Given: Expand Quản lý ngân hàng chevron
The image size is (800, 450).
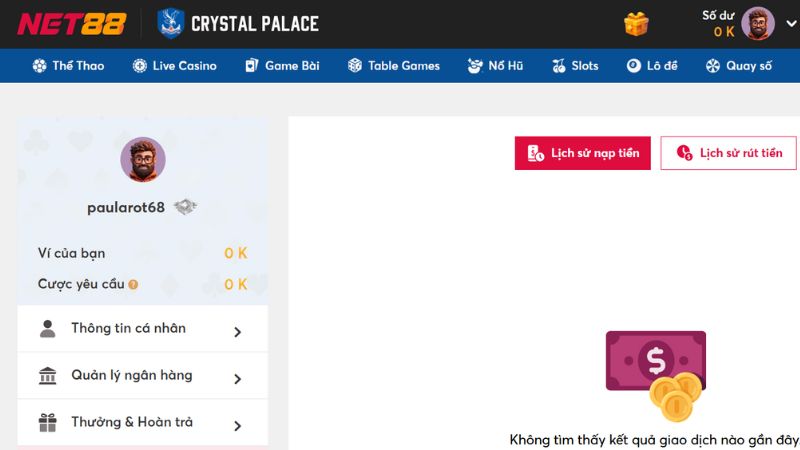Looking at the screenshot, I should tap(237, 379).
